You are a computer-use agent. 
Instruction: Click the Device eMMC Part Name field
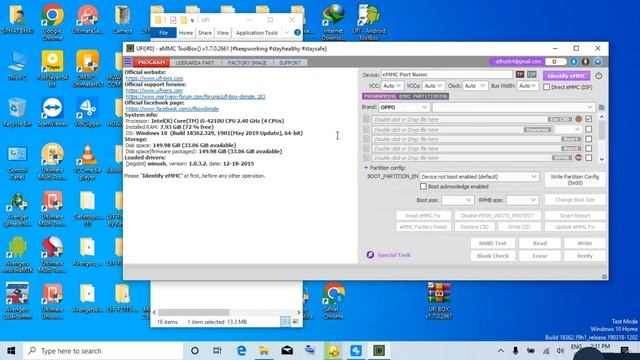click(447, 75)
